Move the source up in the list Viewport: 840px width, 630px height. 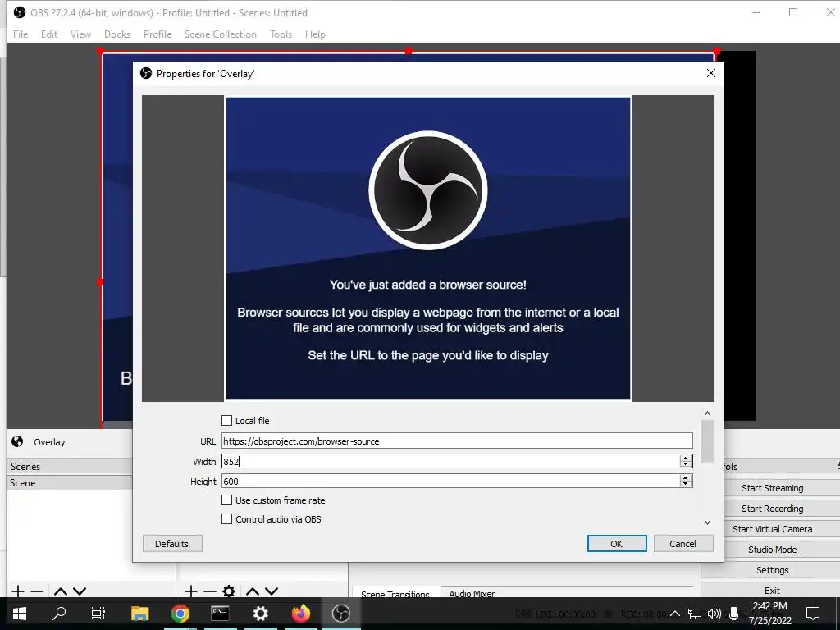[x=253, y=591]
